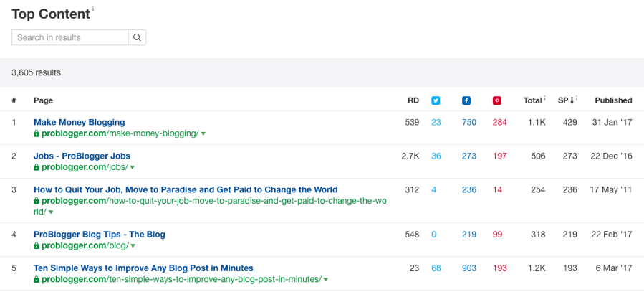The width and height of the screenshot is (644, 292).
Task: Open problogger.com/jobs/ URL
Action: click(x=85, y=167)
